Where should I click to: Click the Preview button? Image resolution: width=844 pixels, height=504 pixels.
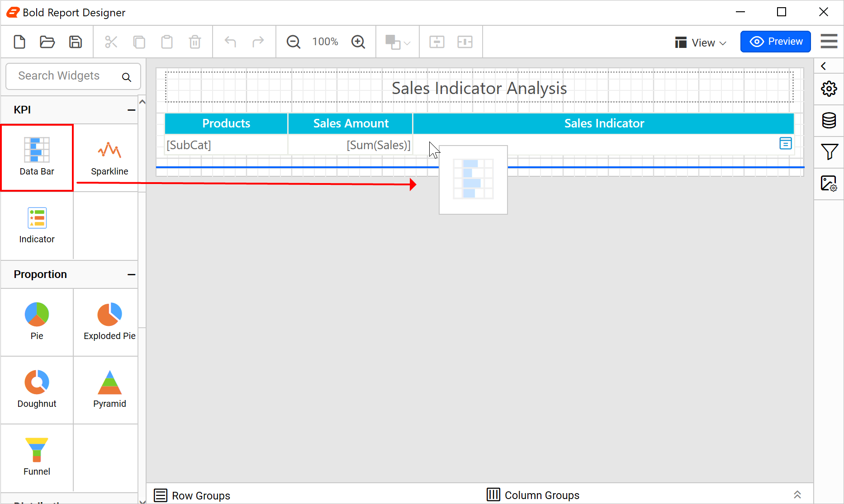point(775,42)
